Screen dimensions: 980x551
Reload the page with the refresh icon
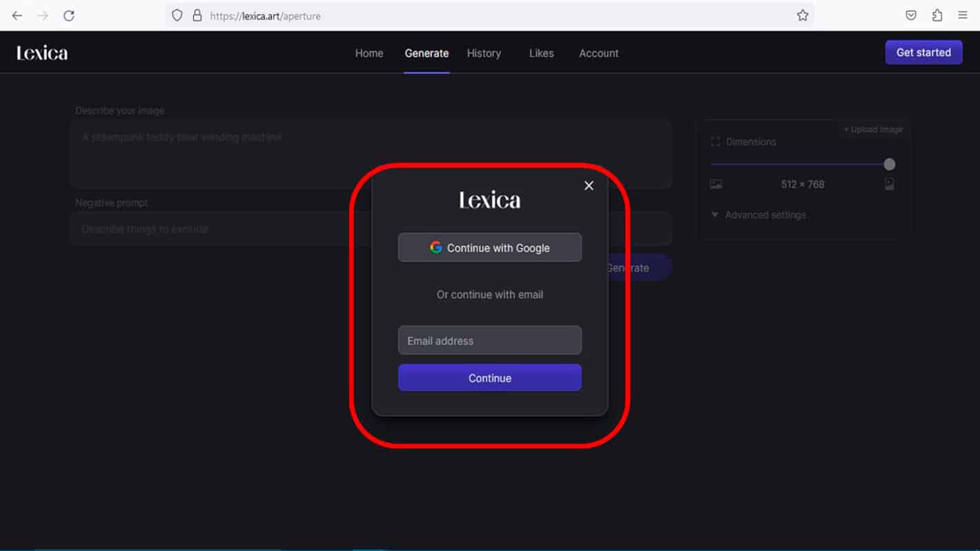[69, 15]
